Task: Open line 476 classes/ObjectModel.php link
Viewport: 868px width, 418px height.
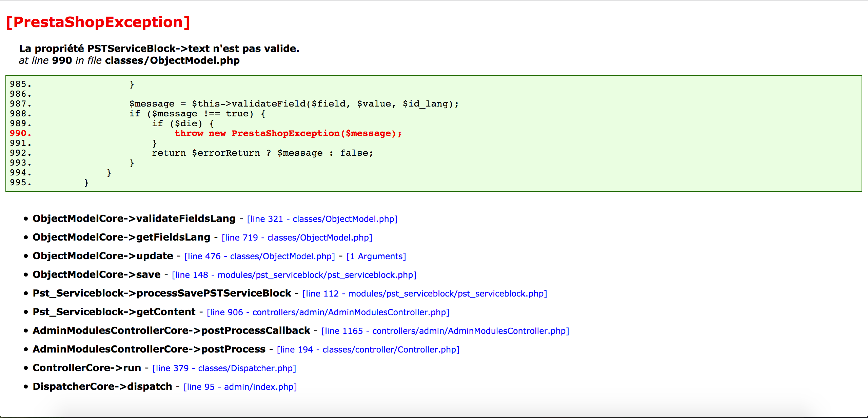Action: point(260,256)
